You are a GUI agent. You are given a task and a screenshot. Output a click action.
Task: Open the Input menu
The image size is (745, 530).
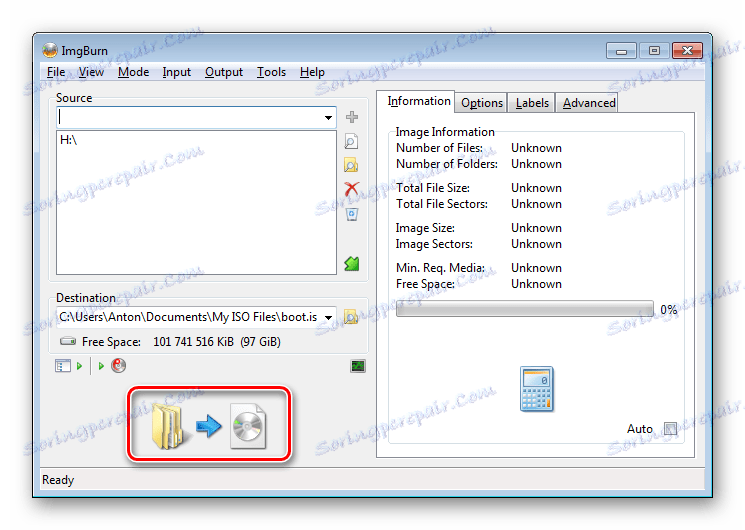click(177, 72)
